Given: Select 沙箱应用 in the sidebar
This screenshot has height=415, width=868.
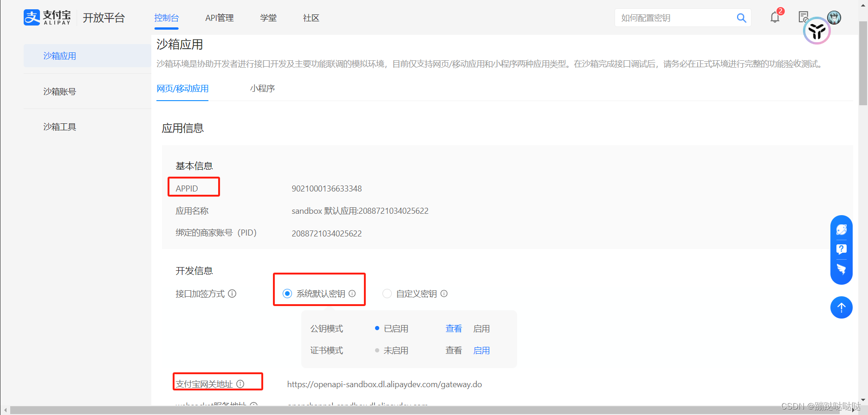Looking at the screenshot, I should [x=87, y=56].
